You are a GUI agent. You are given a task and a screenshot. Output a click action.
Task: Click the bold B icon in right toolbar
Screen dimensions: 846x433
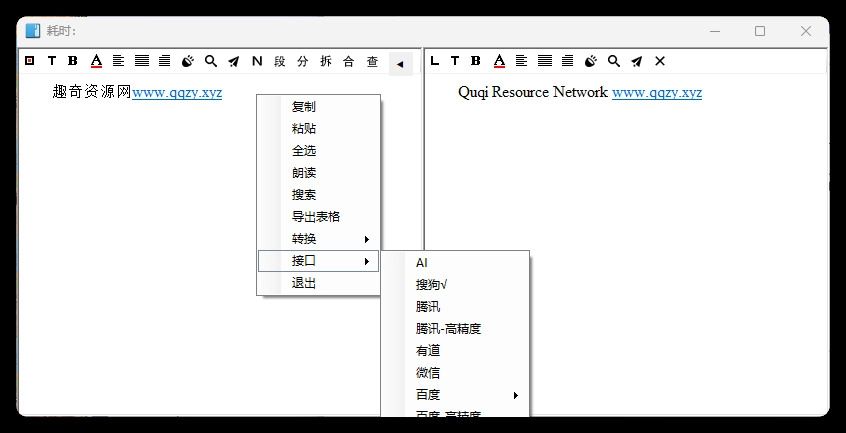(x=476, y=61)
